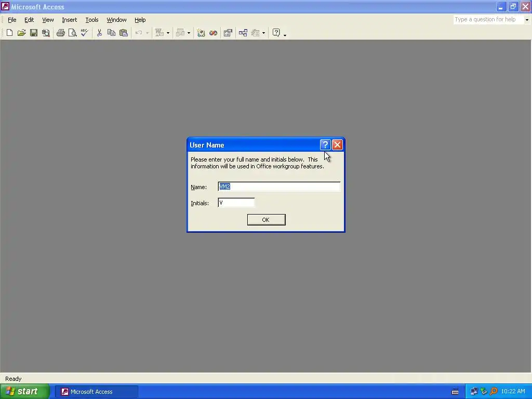
Task: Click the Name field containing VM2
Action: coord(279,187)
